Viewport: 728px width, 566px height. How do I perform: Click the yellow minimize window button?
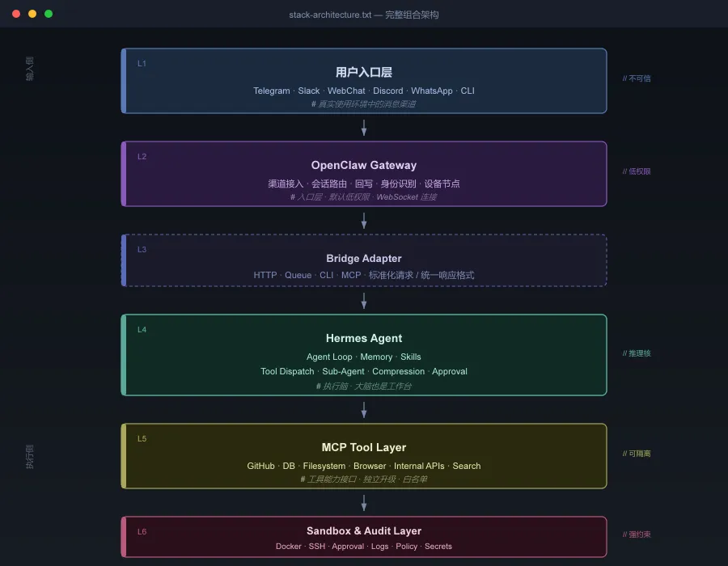[32, 14]
